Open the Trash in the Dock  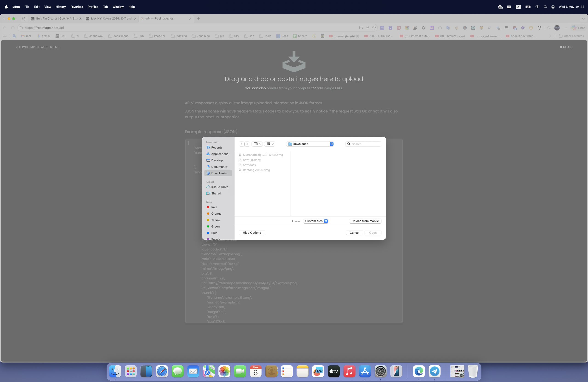click(x=473, y=371)
